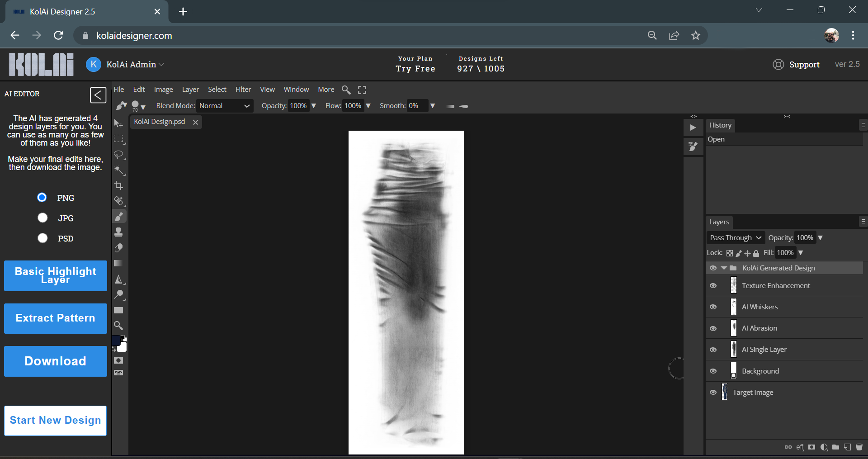Image resolution: width=868 pixels, height=459 pixels.
Task: Select the Spot Healing tool
Action: (119, 201)
